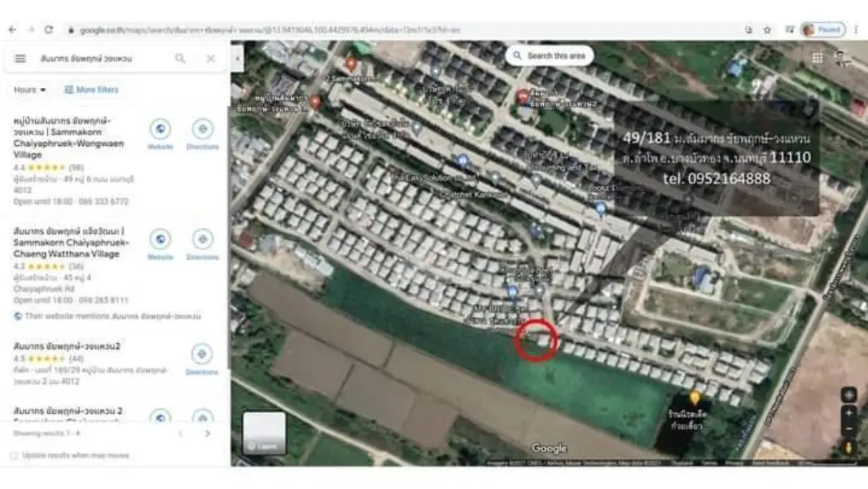
Task: Get Directions to the third search result
Action: pyautogui.click(x=201, y=359)
